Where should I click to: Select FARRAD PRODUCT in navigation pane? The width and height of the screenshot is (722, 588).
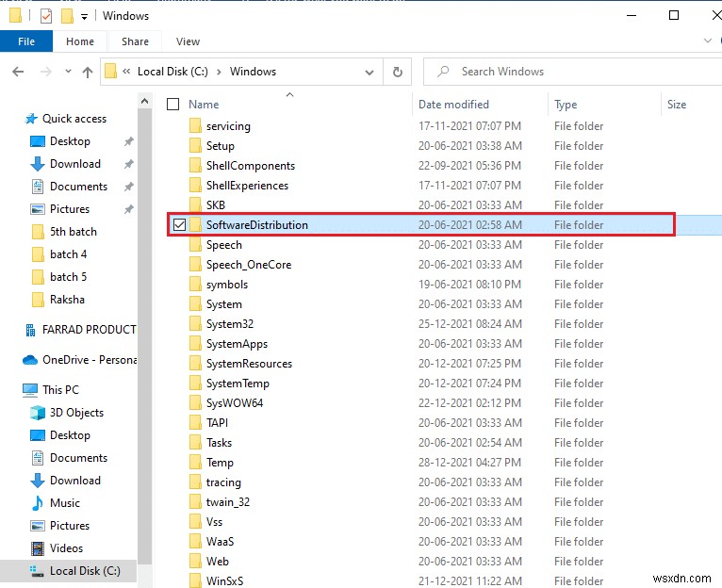(x=89, y=330)
